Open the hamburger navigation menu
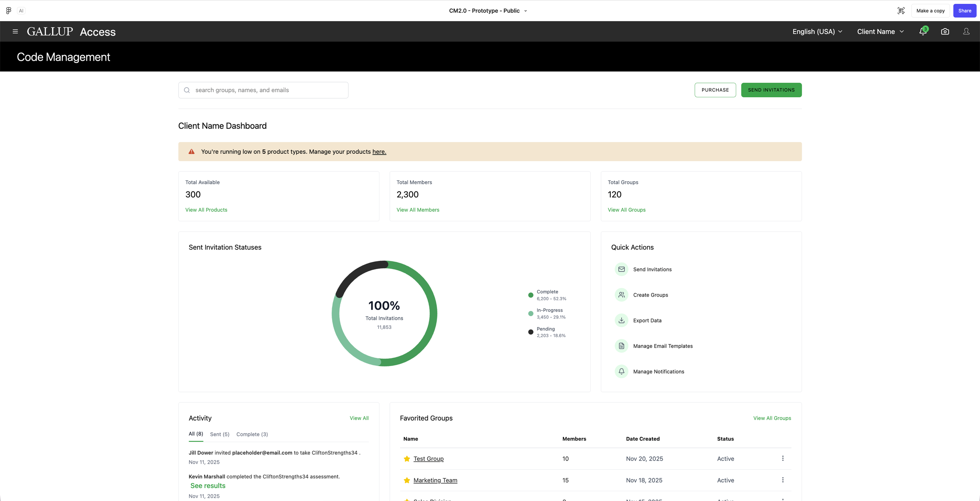This screenshot has height=501, width=980. (x=15, y=31)
